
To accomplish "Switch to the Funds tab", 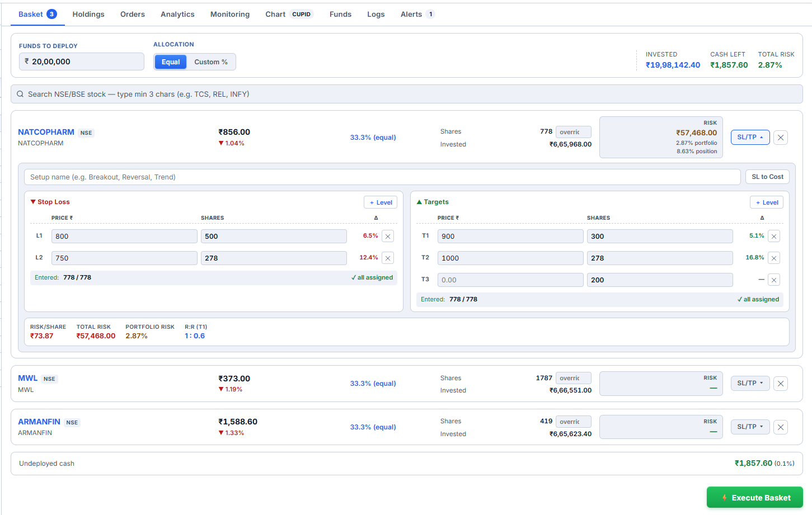I will pyautogui.click(x=340, y=14).
